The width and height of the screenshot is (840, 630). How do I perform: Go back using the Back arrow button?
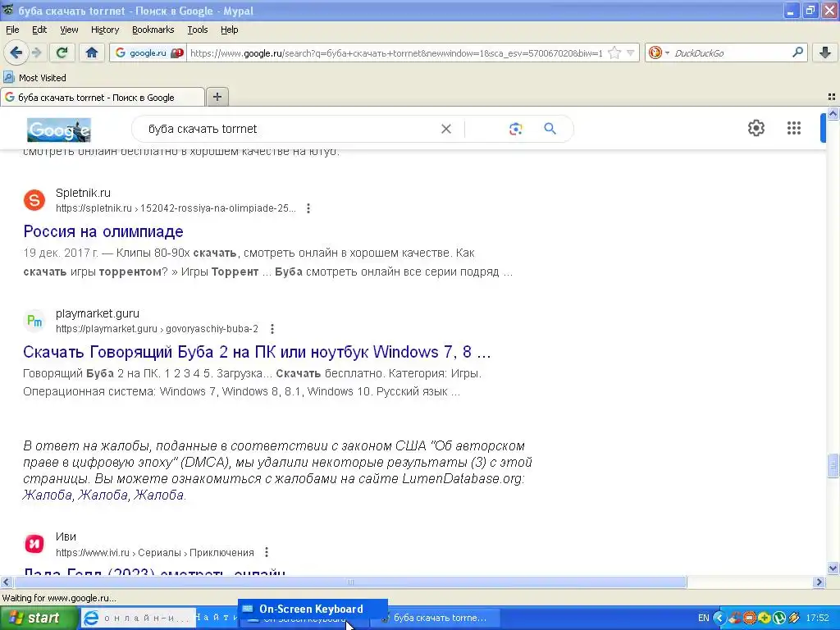click(x=16, y=52)
